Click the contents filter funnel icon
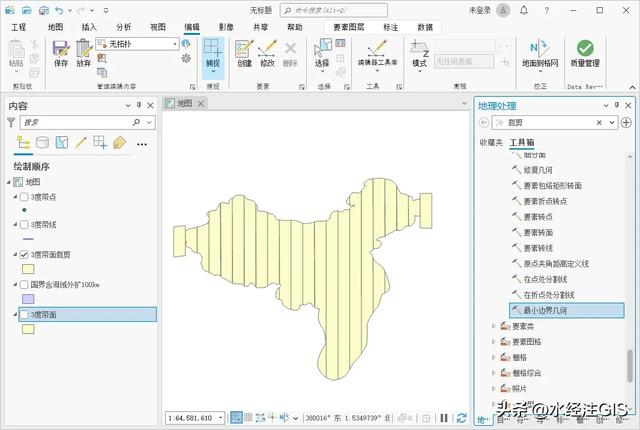This screenshot has width=640, height=430. coord(11,122)
